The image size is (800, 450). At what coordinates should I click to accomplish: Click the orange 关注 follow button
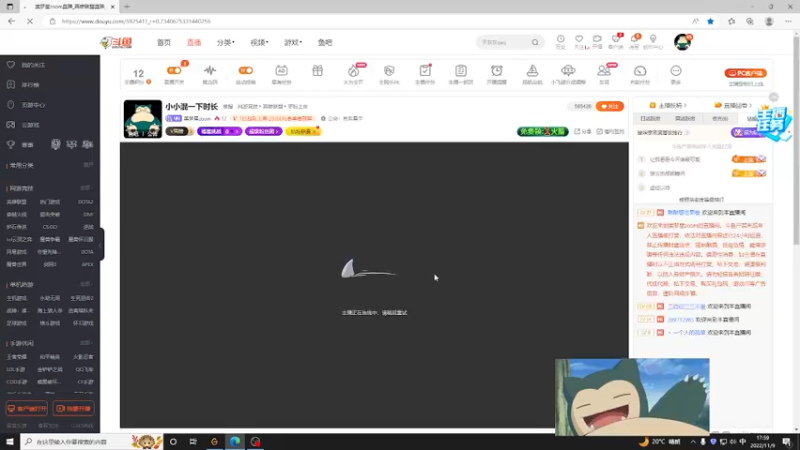(x=610, y=106)
